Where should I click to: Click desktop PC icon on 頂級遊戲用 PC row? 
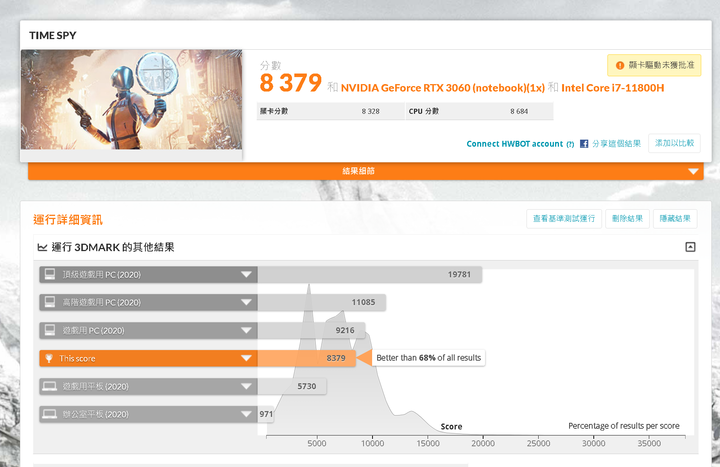[x=50, y=274]
